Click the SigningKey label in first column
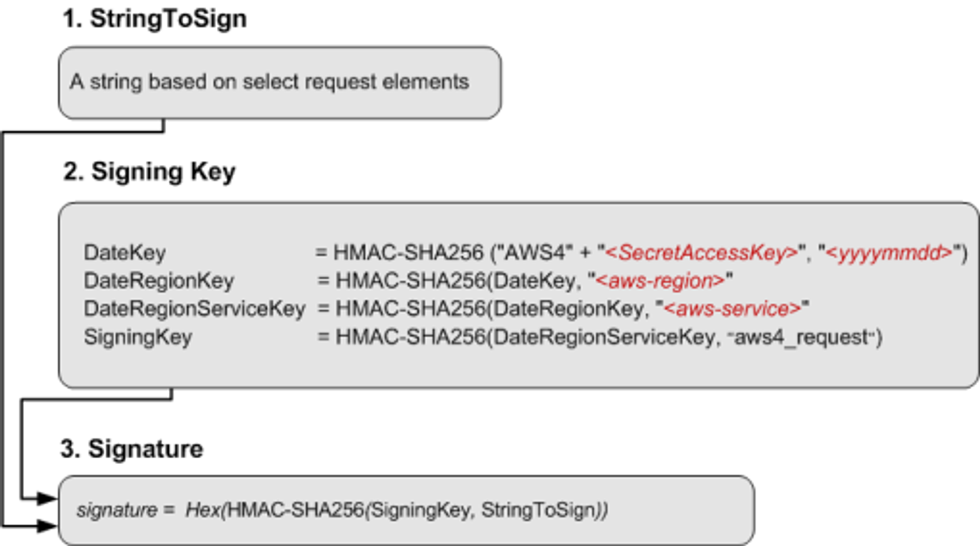Image resolution: width=980 pixels, height=546 pixels. [138, 337]
